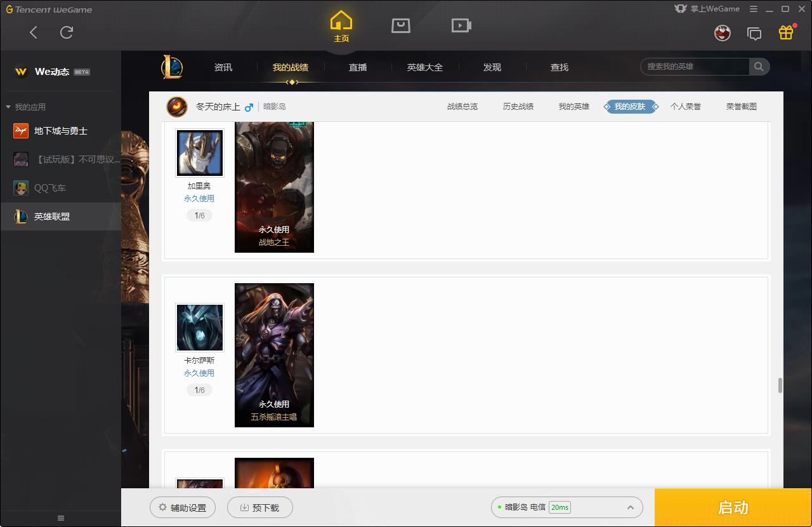Viewport: 812px width, 527px height.
Task: Click summoner name 冬天的床上
Action: [218, 107]
